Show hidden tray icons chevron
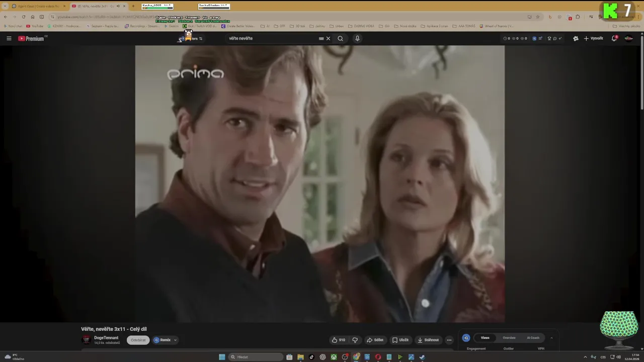The height and width of the screenshot is (362, 644). tap(585, 357)
